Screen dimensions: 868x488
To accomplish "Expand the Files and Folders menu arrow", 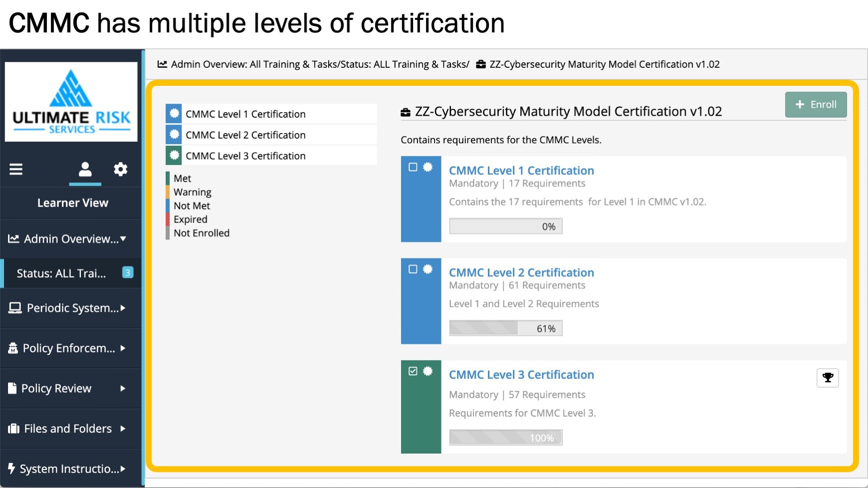I will [x=123, y=429].
